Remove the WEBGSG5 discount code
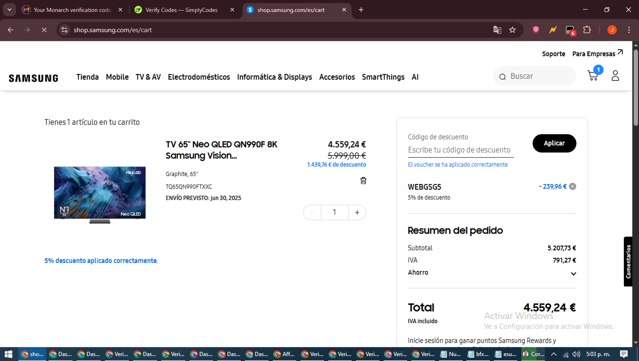 pos(573,187)
